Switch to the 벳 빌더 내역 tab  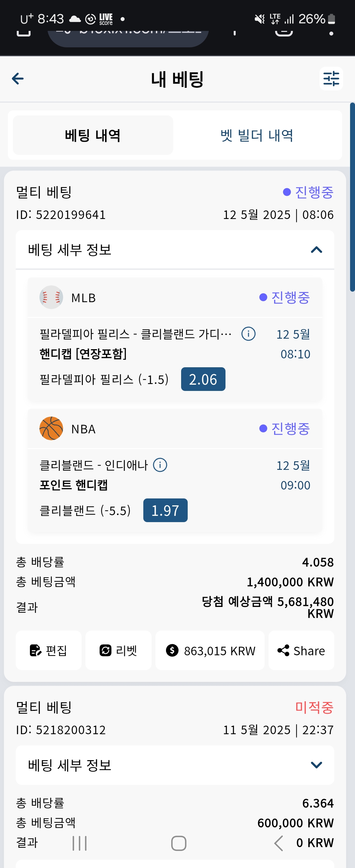coord(257,135)
